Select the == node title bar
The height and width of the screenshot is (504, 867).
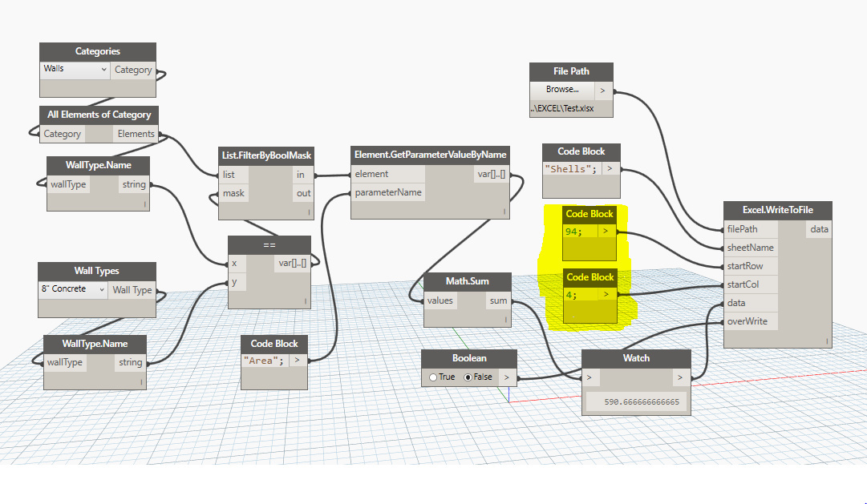(269, 245)
